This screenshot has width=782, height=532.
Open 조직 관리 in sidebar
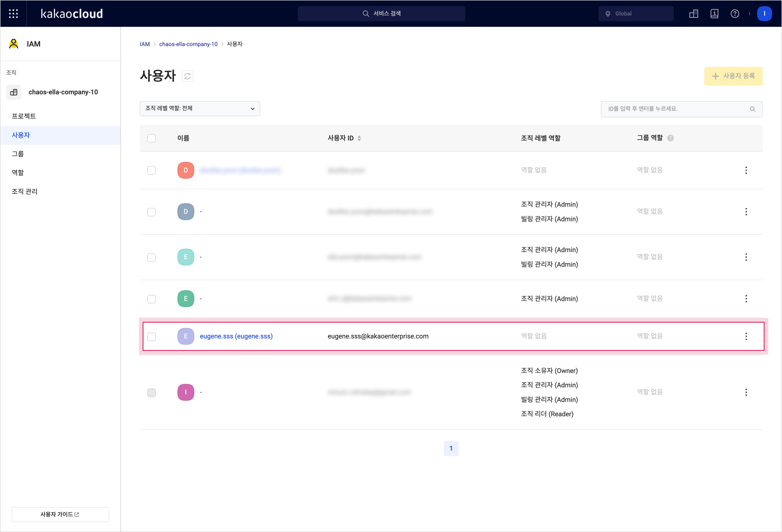tap(60, 191)
